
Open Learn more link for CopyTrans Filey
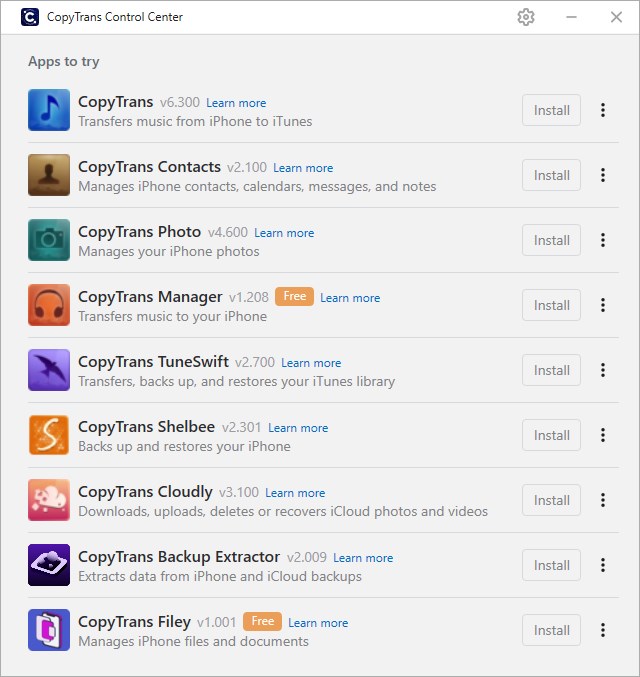click(x=318, y=623)
